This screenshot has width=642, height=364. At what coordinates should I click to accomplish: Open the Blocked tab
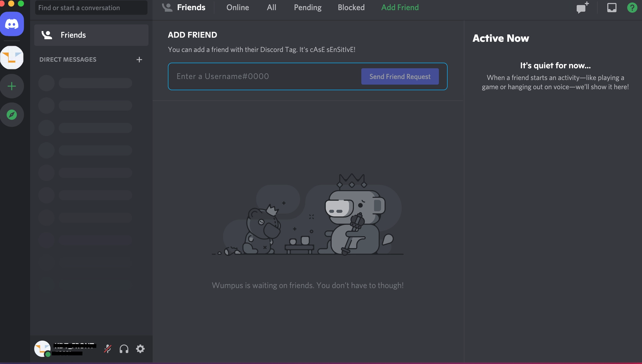pos(351,8)
